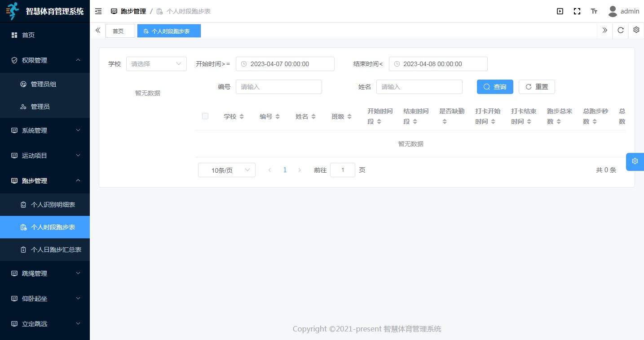Click the play/guide icon in the header
This screenshot has width=644, height=340.
[560, 11]
